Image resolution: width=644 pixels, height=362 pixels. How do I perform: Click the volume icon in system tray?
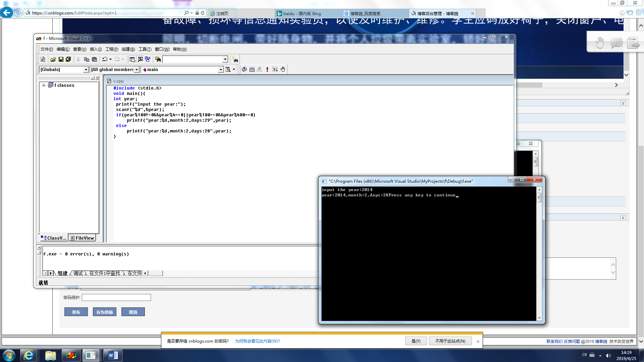(x=608, y=355)
